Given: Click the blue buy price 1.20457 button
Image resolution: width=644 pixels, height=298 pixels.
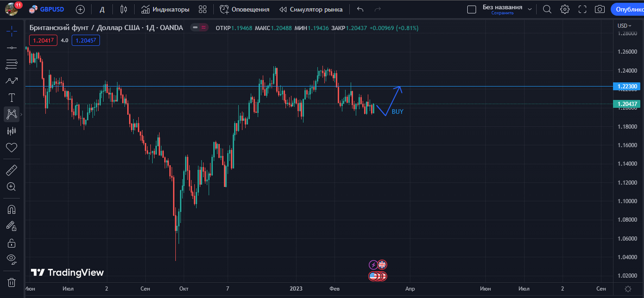Looking at the screenshot, I should point(86,40).
